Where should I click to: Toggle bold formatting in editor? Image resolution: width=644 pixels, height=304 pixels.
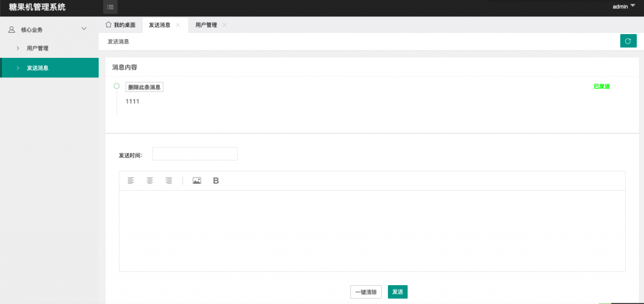(216, 181)
